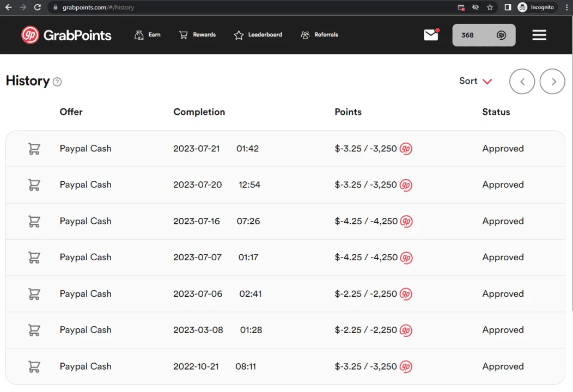Click the Points column header
The width and height of the screenshot is (573, 392).
coord(348,112)
